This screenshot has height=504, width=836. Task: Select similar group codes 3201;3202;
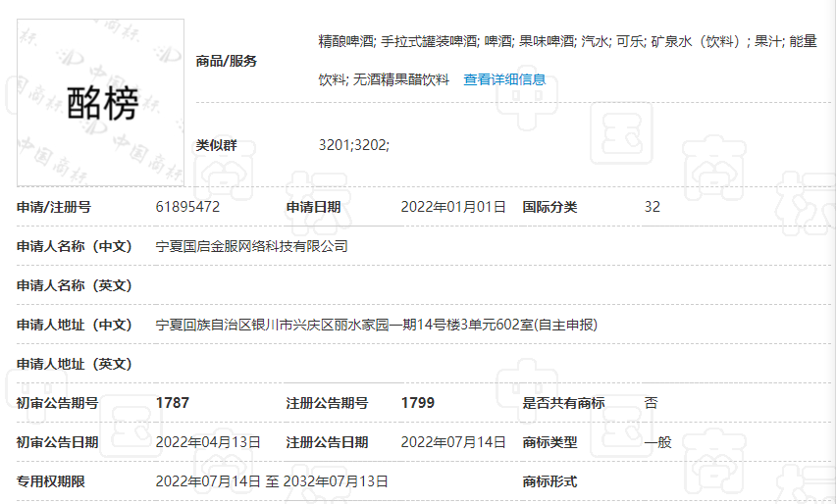point(354,145)
